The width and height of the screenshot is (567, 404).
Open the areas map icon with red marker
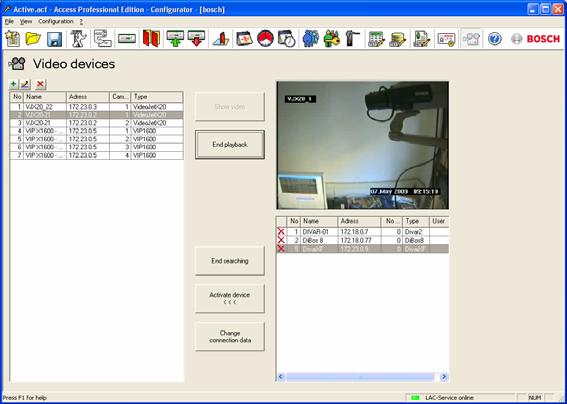(x=221, y=38)
